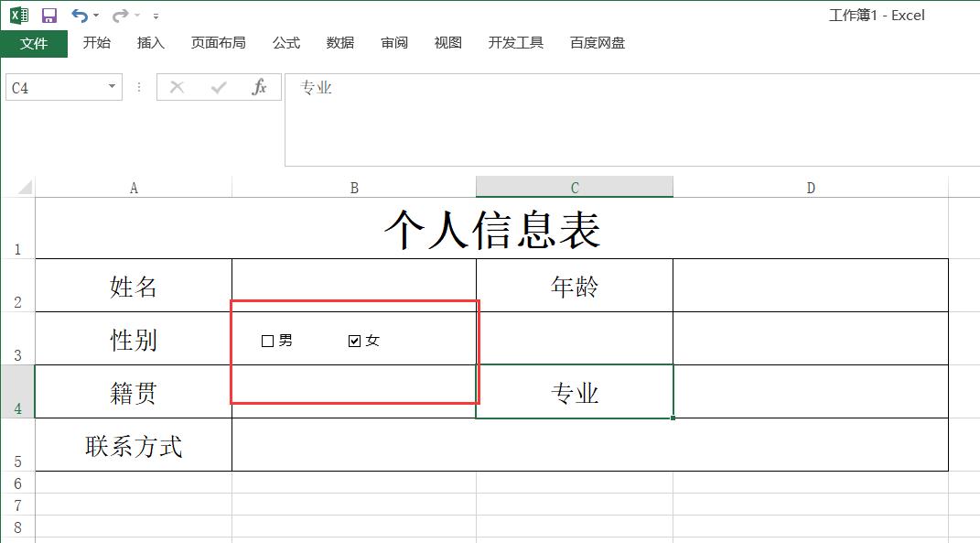980x543 pixels.
Task: Select the 联系方式 cell
Action: [x=134, y=445]
